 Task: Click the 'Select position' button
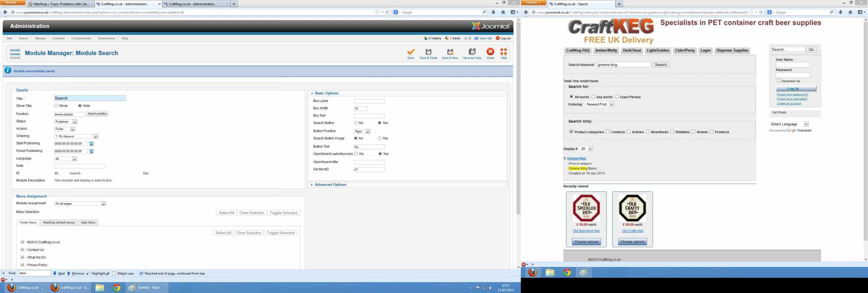pos(97,114)
